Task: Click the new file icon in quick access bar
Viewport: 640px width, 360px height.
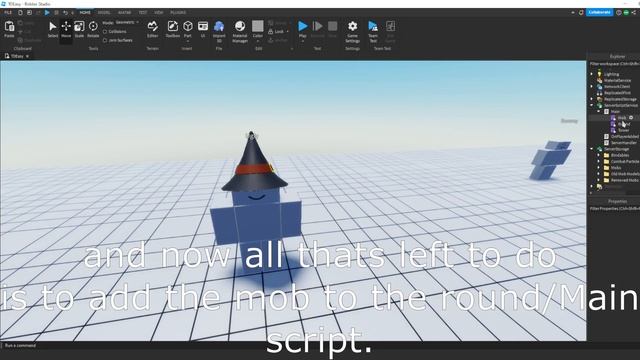Action: pyautogui.click(x=20, y=13)
